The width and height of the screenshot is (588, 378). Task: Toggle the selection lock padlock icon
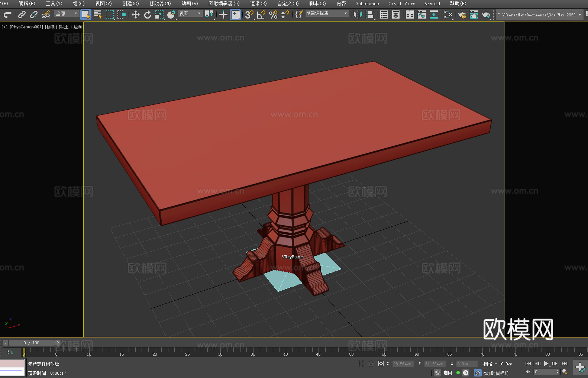coord(371,364)
